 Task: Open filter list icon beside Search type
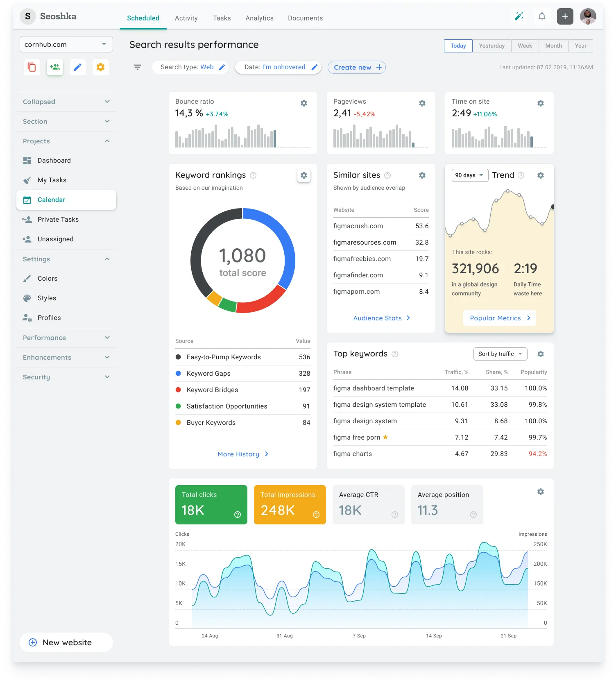(138, 67)
